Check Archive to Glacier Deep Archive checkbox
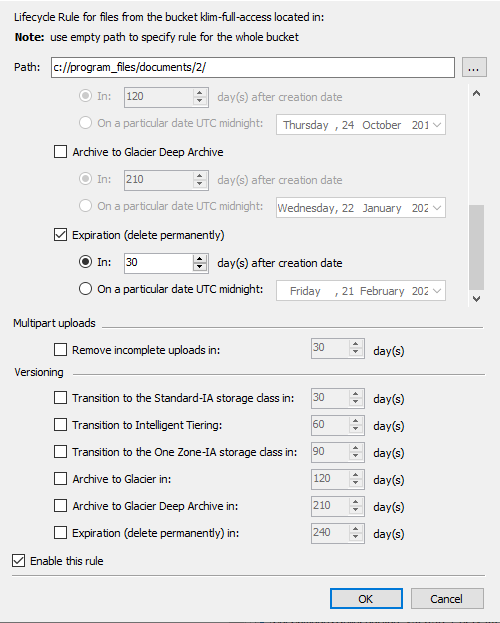The image size is (500, 623). pyautogui.click(x=60, y=152)
